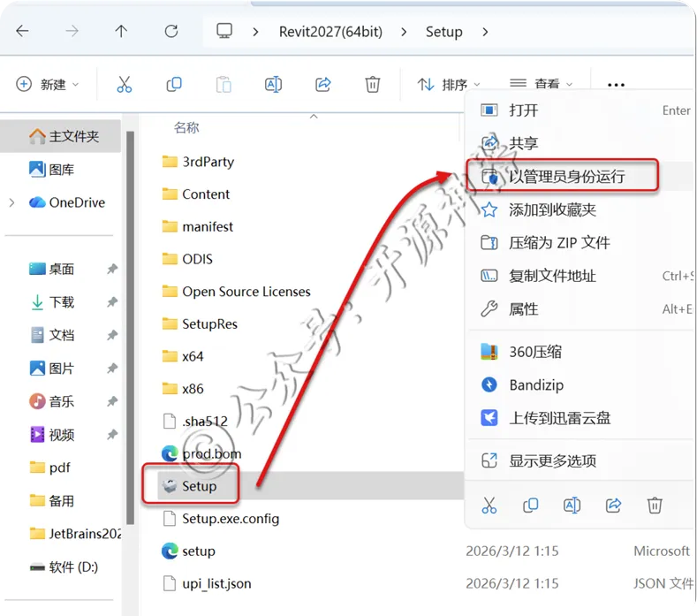Viewport: 697px width, 616px height.
Task: Open the 排序 (Sort) dropdown
Action: click(449, 84)
